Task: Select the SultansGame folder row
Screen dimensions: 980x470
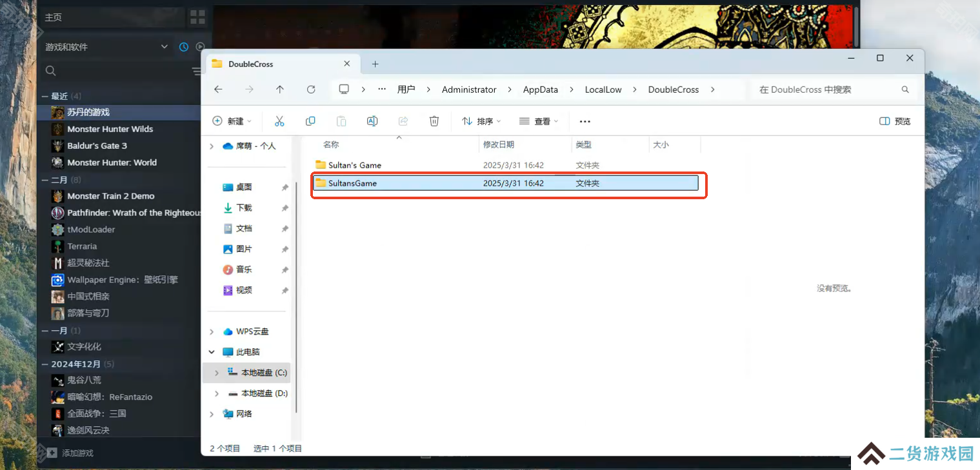Action: click(x=506, y=183)
